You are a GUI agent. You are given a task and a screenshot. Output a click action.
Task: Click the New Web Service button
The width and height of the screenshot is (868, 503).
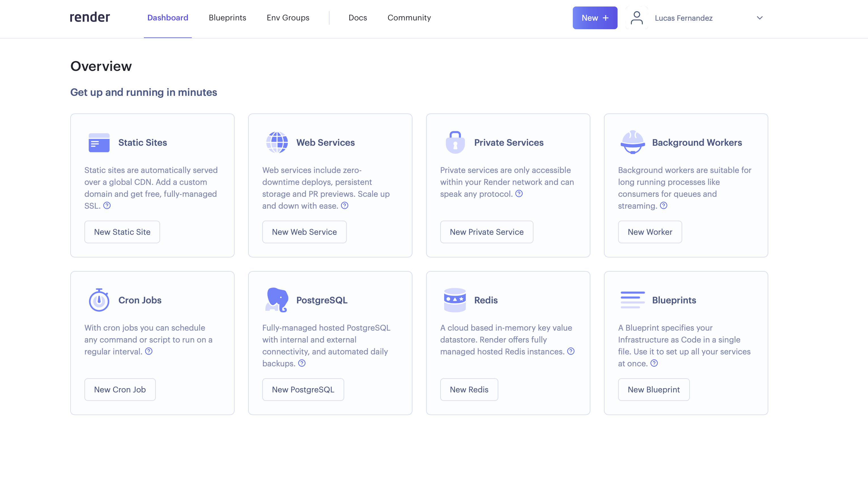[304, 232]
